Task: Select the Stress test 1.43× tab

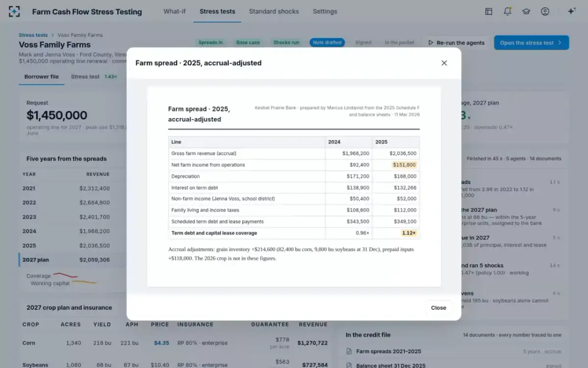Action: pos(94,77)
